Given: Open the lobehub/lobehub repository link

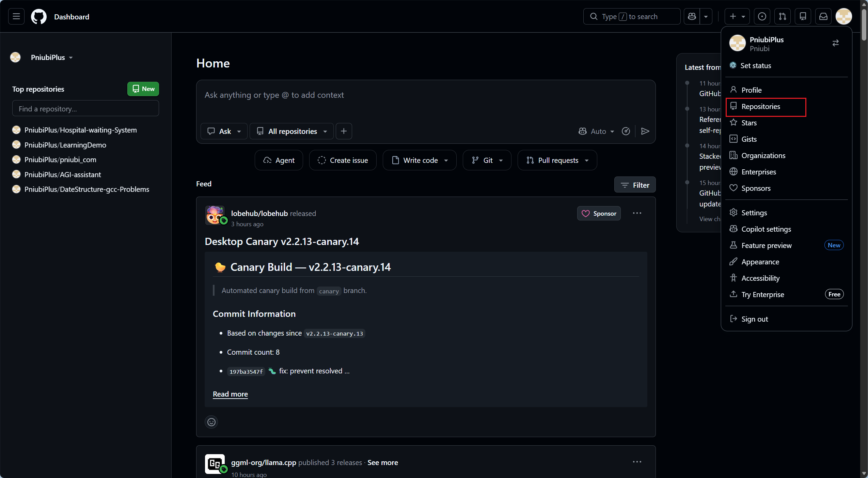Looking at the screenshot, I should point(259,213).
